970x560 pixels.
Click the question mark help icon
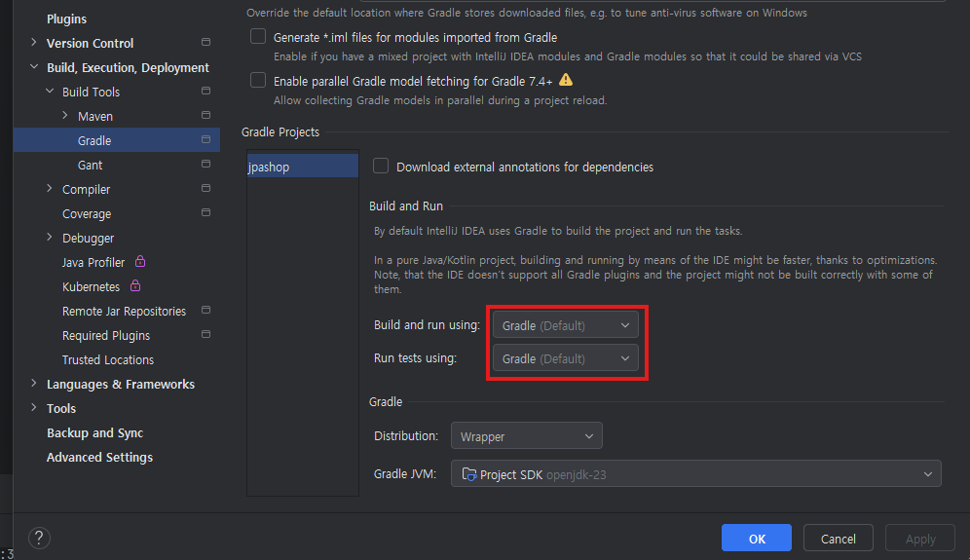(x=39, y=538)
